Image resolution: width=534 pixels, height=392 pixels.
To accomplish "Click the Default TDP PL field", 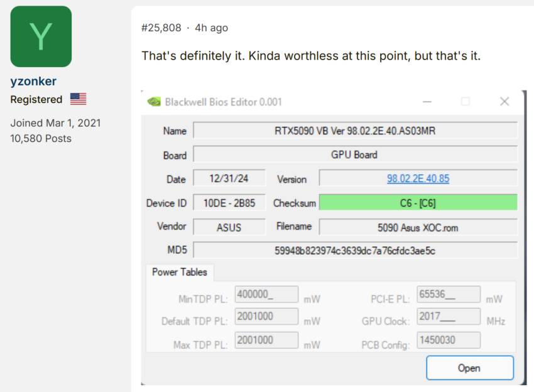I will (266, 317).
